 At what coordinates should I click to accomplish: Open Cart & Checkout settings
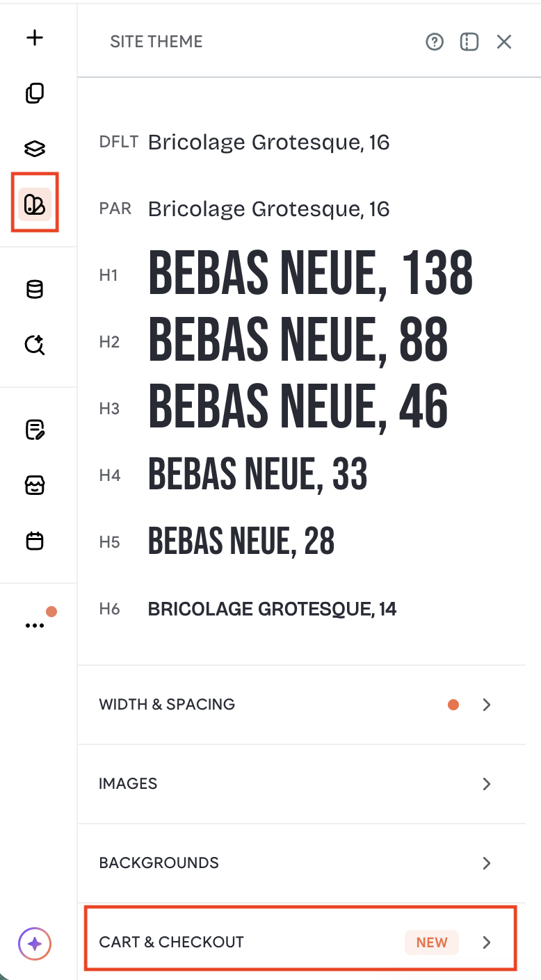tap(301, 942)
